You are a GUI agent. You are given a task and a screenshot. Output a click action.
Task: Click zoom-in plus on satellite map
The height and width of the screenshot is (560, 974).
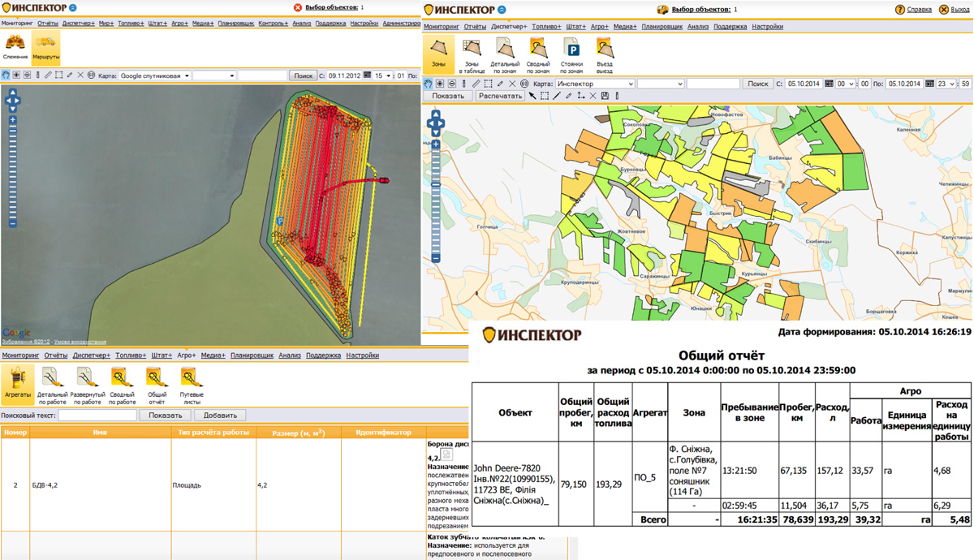click(12, 120)
